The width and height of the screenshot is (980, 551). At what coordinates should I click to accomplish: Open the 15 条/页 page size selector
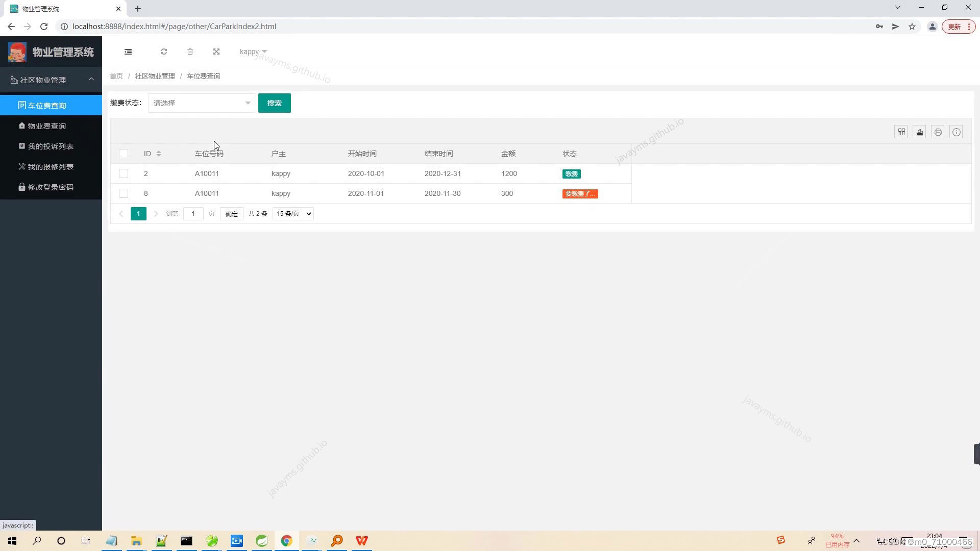tap(293, 214)
